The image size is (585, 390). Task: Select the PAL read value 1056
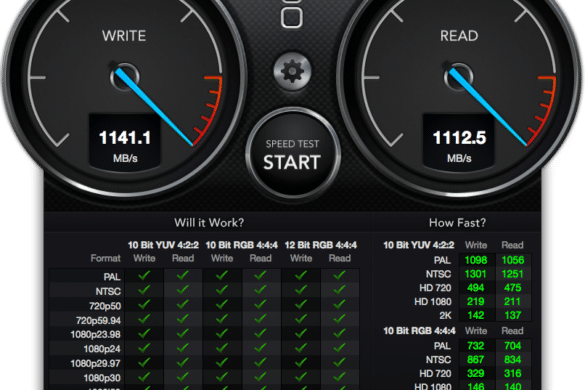[513, 260]
